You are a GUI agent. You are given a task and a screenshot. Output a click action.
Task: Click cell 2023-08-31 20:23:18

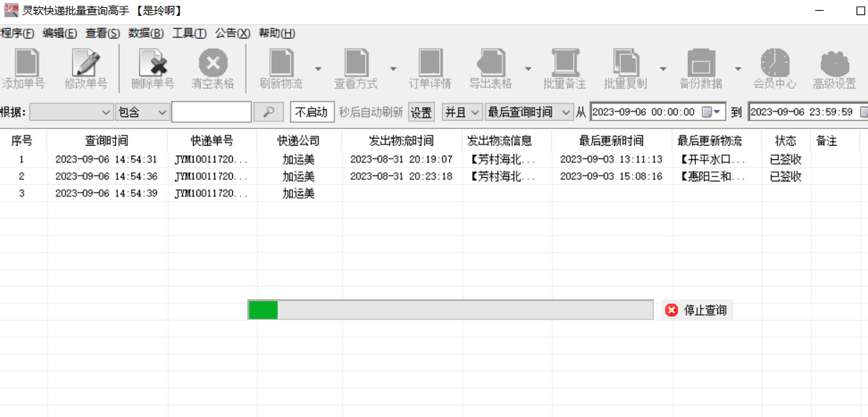tap(401, 176)
